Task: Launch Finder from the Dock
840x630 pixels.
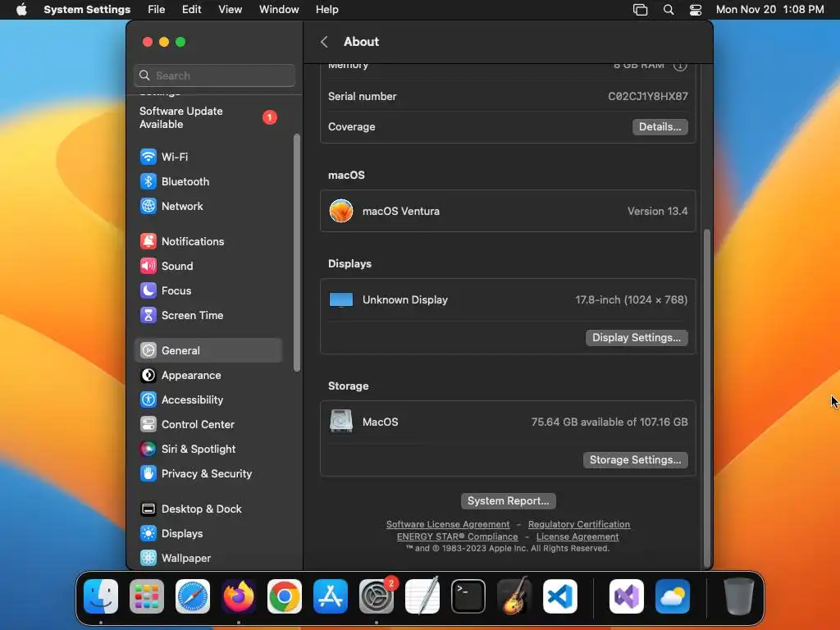Action: pyautogui.click(x=101, y=596)
